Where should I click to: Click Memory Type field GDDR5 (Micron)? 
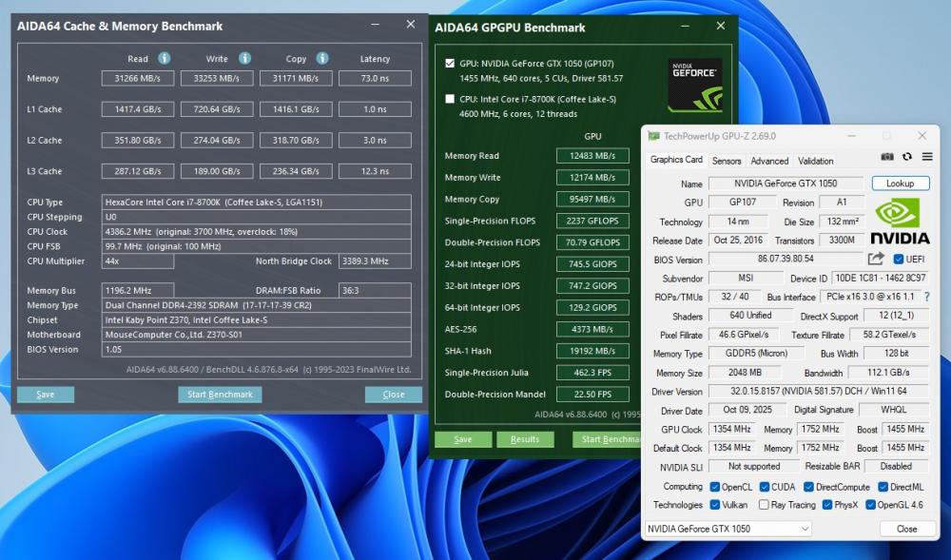click(756, 354)
